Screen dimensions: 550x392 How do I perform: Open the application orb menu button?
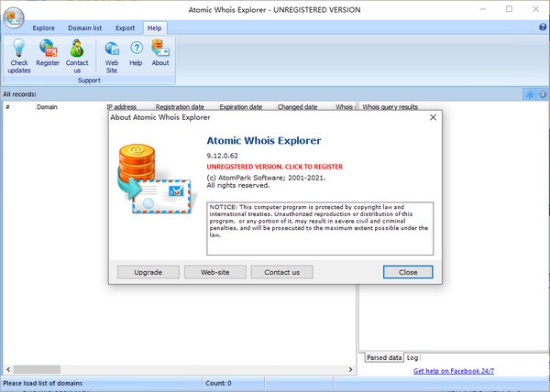point(14,17)
